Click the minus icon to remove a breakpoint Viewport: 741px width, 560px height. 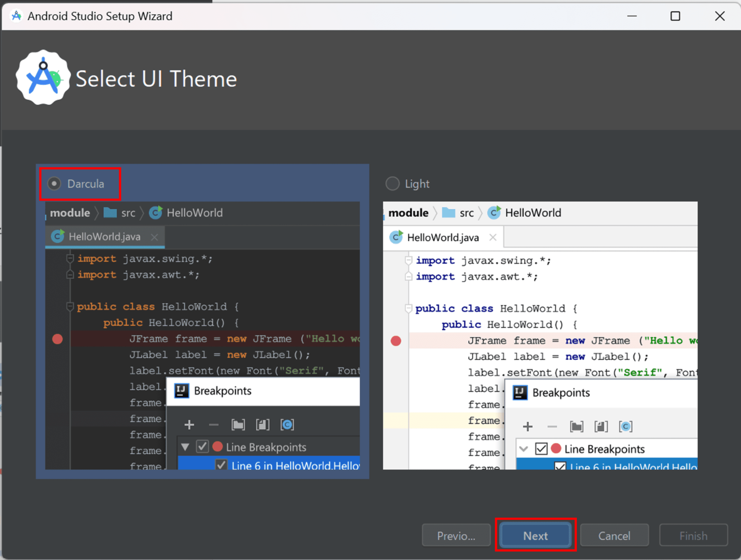pos(214,424)
